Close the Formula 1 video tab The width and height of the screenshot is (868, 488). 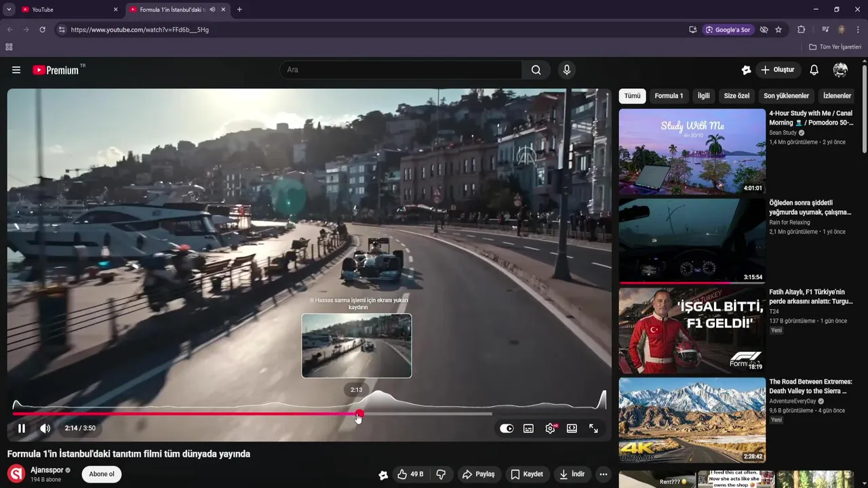click(223, 9)
